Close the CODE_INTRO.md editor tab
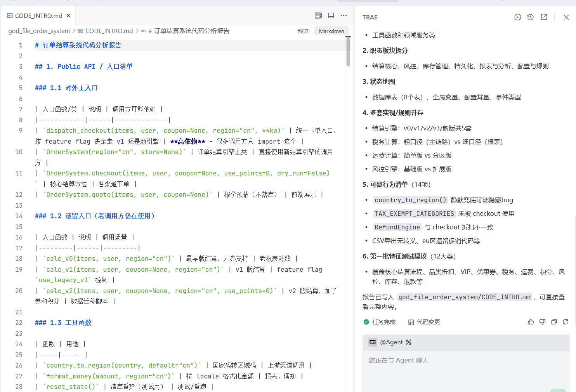Viewport: 576px width, 392px height. [69, 16]
